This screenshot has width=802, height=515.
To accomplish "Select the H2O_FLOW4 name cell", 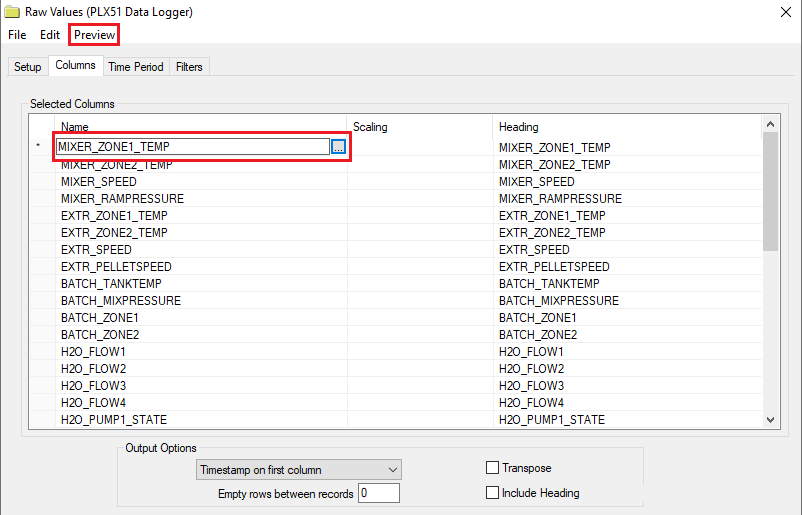I will (200, 402).
